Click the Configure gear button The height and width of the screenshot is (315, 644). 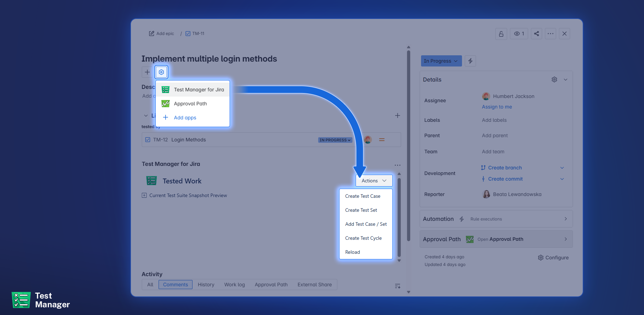tap(553, 258)
